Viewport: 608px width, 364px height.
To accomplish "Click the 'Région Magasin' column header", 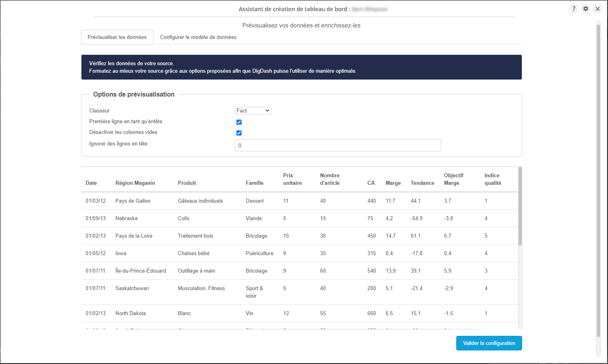I will 135,183.
